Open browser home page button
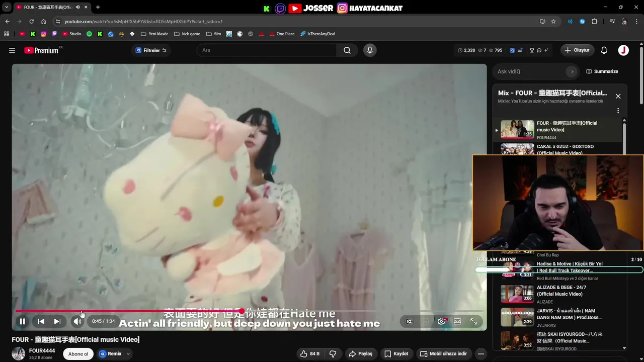 (x=43, y=22)
